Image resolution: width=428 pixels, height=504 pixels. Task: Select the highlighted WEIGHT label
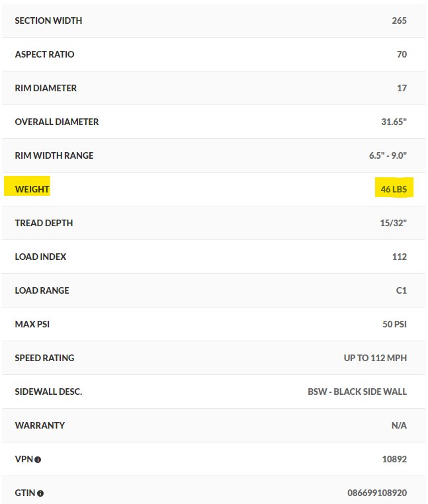click(x=32, y=189)
